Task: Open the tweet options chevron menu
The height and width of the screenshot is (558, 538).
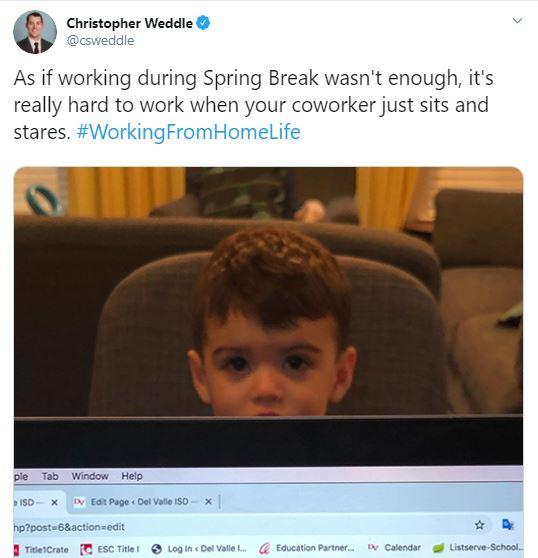Action: [517, 21]
